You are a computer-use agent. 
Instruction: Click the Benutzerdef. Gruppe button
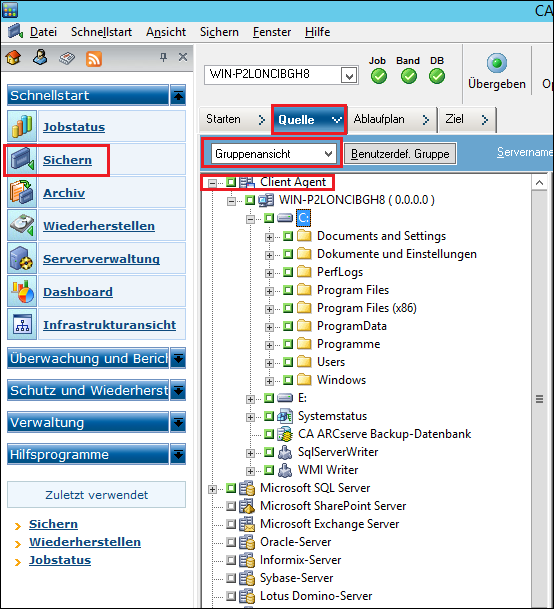pos(400,154)
